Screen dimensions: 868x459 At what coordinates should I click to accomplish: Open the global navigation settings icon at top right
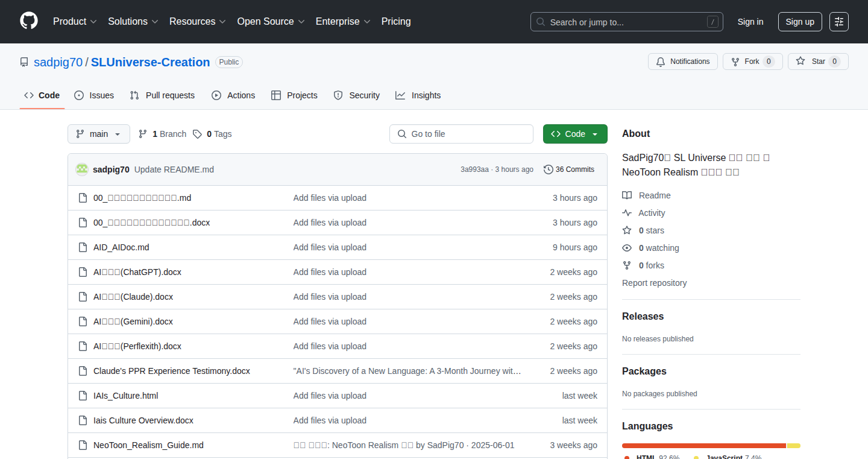(x=839, y=22)
